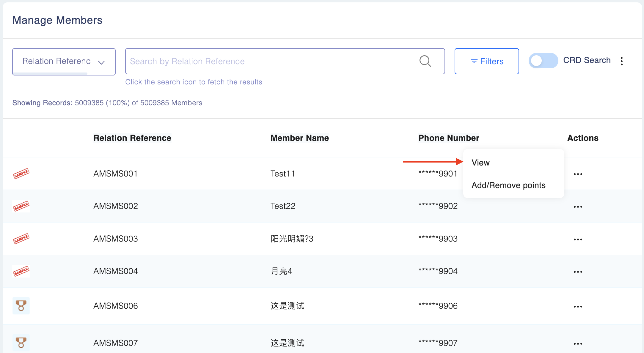Image resolution: width=644 pixels, height=353 pixels.
Task: Select View from the actions menu
Action: pyautogui.click(x=480, y=163)
